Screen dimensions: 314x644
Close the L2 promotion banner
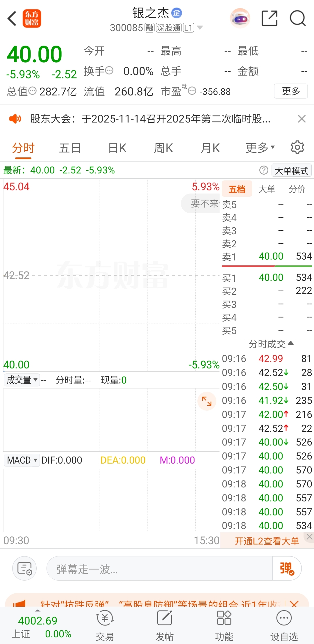309,537
